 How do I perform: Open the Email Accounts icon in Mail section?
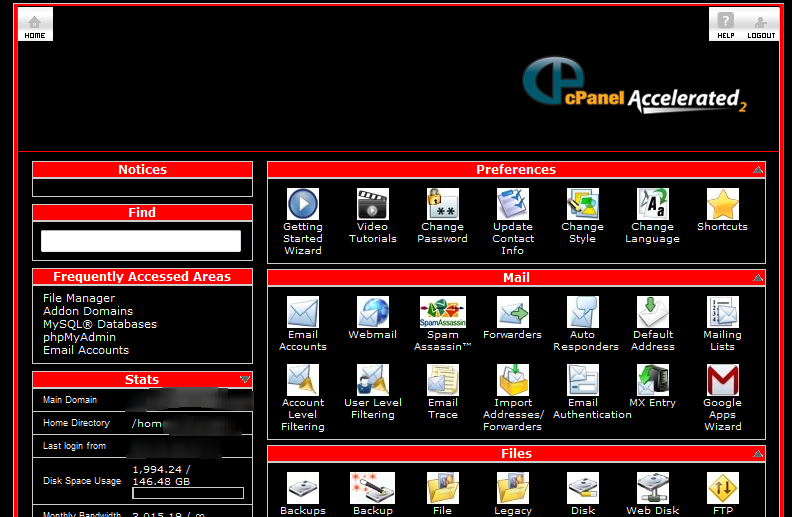pyautogui.click(x=303, y=313)
